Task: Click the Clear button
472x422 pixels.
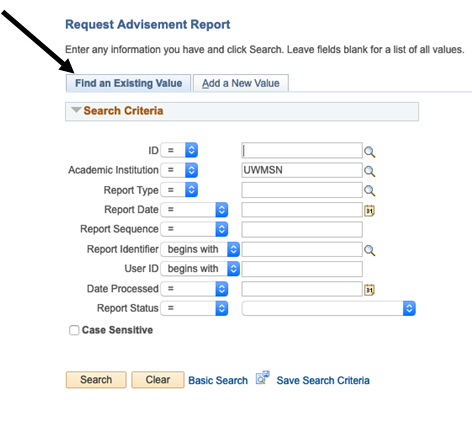Action: [x=158, y=380]
